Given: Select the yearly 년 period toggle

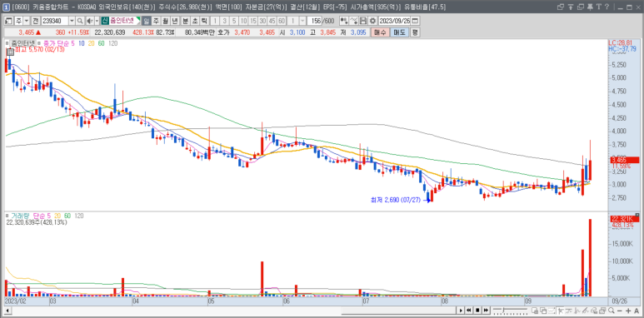Looking at the screenshot, I should (175, 21).
